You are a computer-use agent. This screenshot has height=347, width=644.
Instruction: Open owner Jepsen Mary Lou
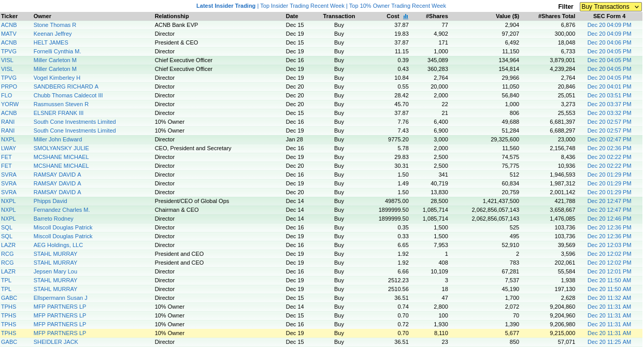point(55,271)
